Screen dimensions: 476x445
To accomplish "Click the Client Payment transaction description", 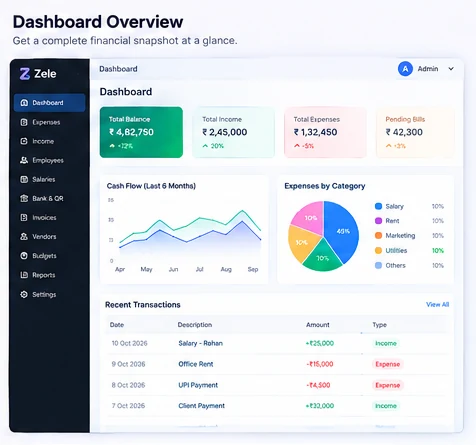I will pyautogui.click(x=201, y=406).
